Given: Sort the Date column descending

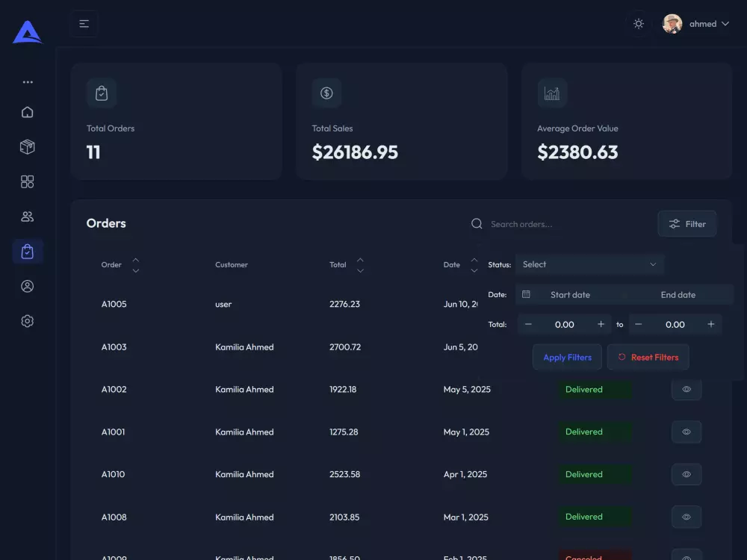Looking at the screenshot, I should (474, 270).
